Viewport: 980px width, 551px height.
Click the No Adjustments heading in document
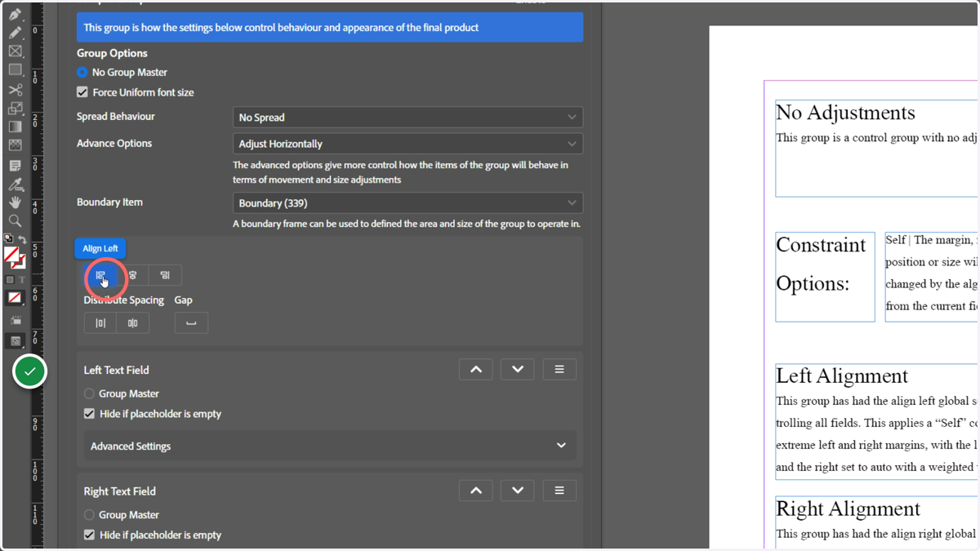[845, 113]
